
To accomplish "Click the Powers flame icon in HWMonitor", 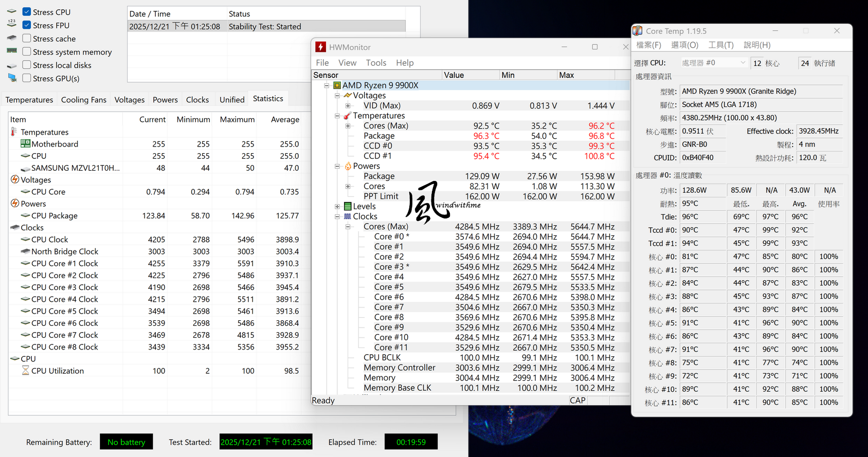I will click(x=348, y=166).
